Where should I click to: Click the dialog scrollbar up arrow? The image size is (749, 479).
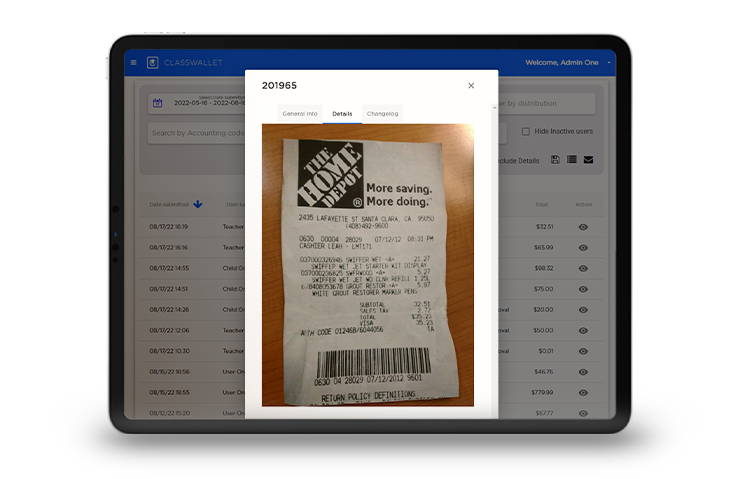click(x=494, y=107)
